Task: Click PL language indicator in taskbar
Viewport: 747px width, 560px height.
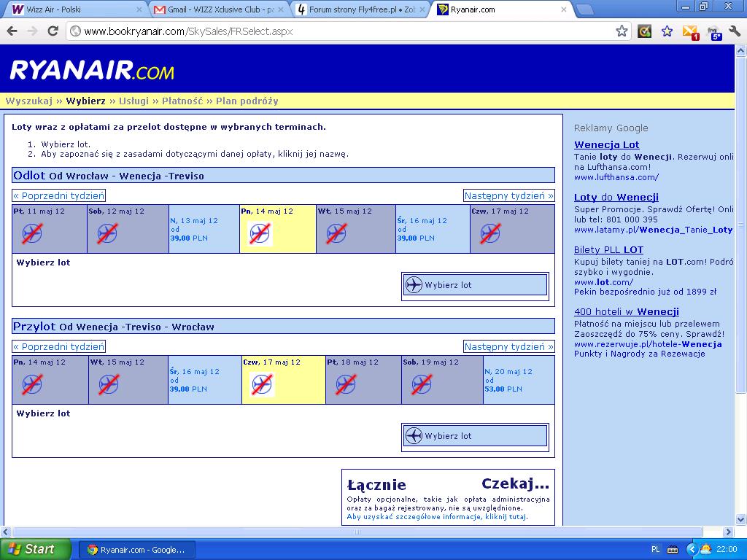Action: (x=655, y=550)
